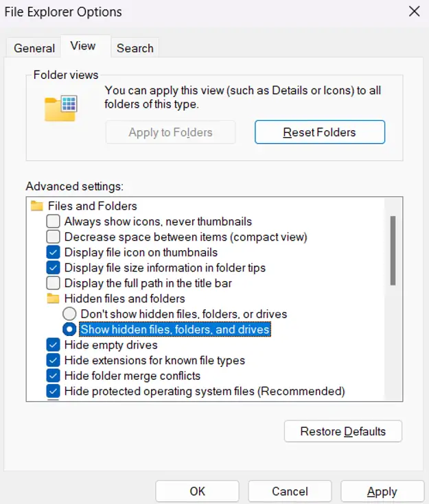Select Show hidden files, folders, and drives radio

tap(69, 329)
